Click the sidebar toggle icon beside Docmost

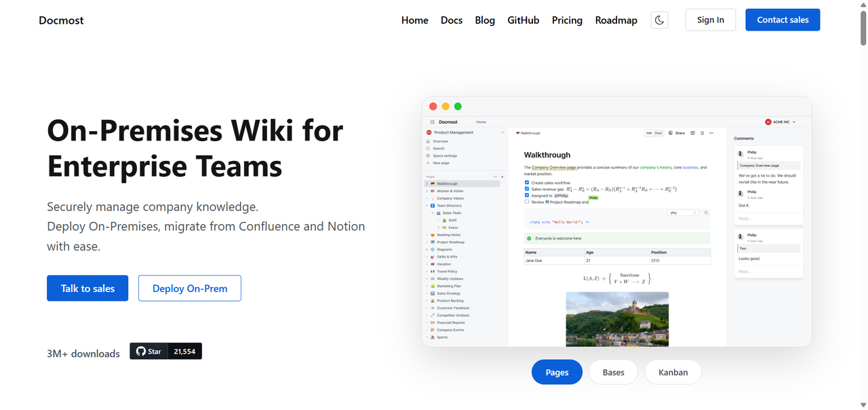432,122
